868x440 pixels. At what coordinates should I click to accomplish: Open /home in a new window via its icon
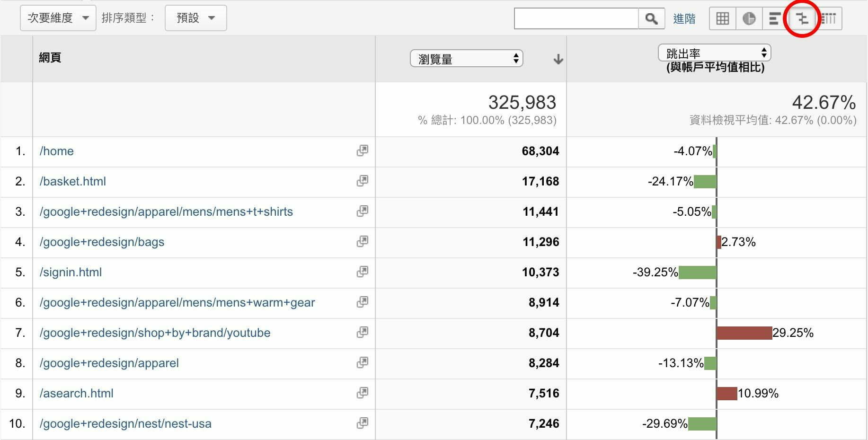click(x=363, y=150)
